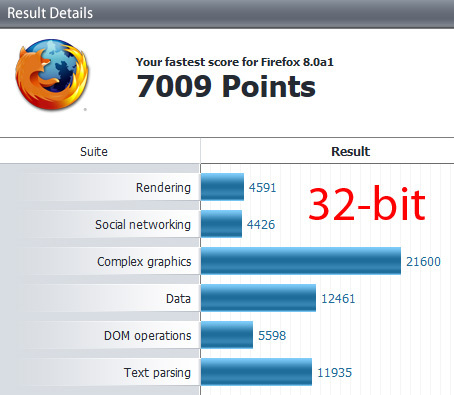
Task: Click the Rendering score value 4591
Action: click(263, 188)
